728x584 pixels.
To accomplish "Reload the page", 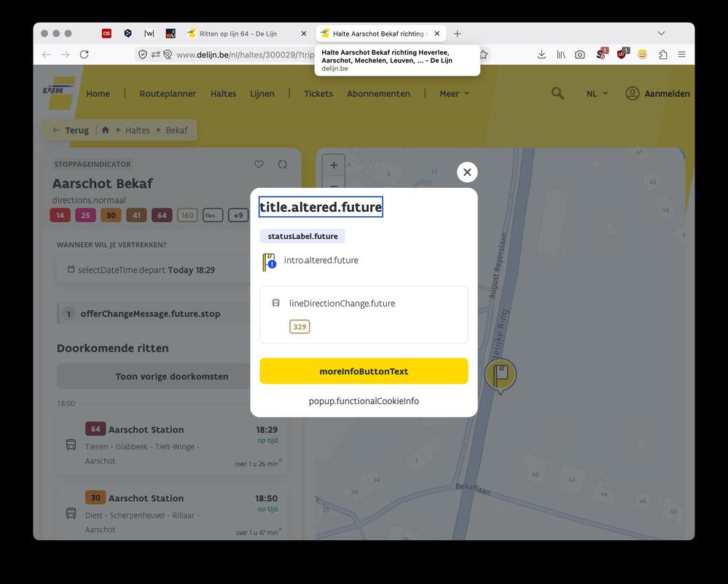I will click(84, 55).
